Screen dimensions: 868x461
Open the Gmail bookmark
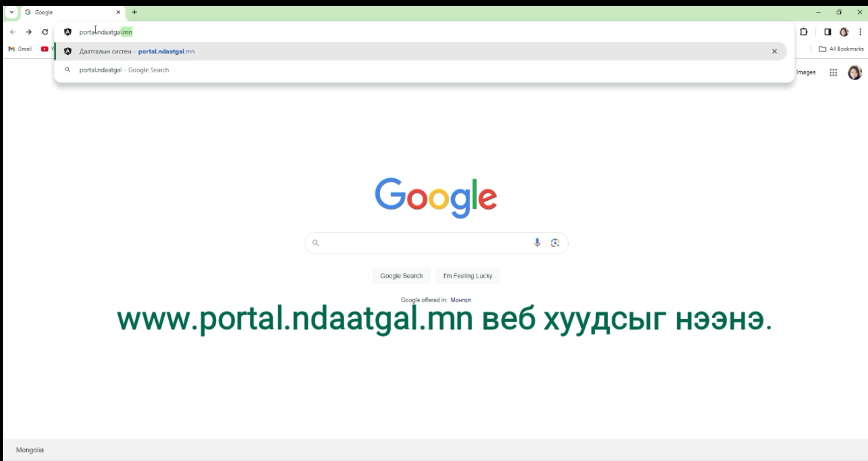point(20,49)
